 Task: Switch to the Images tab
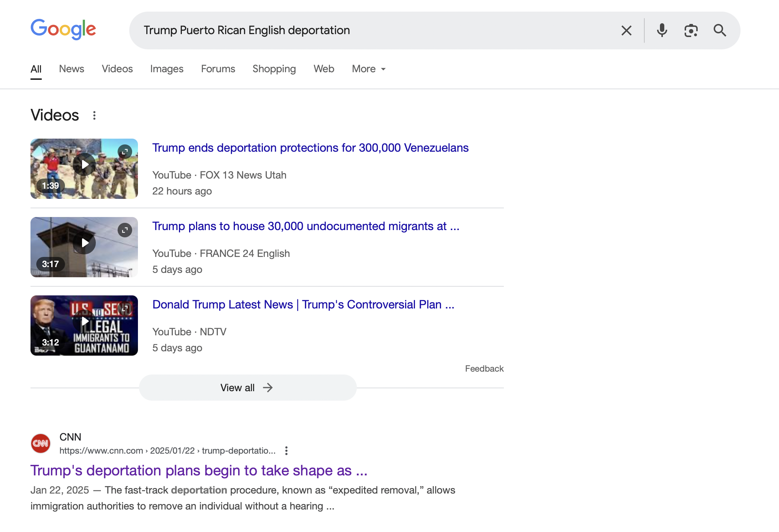click(x=167, y=69)
